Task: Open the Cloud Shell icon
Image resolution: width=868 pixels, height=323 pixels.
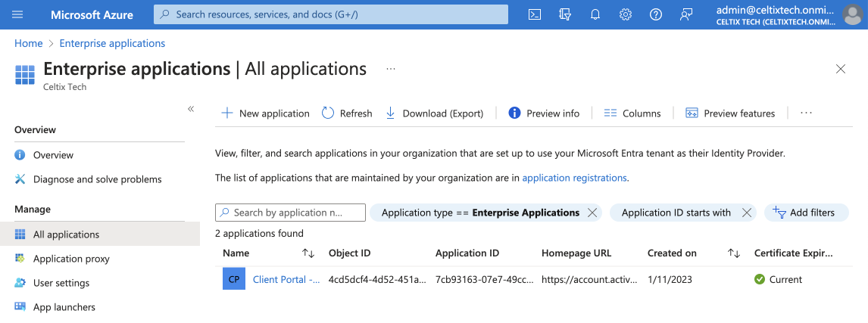Action: (x=535, y=14)
